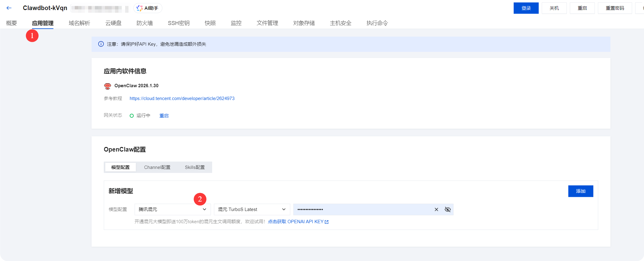Click the 重启 button in the top bar
The height and width of the screenshot is (261, 644).
[x=582, y=8]
